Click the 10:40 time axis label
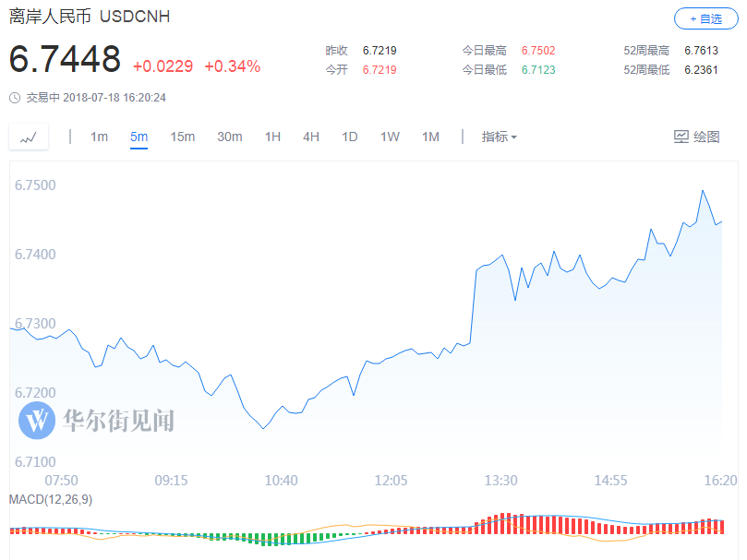The image size is (747, 560). click(281, 481)
